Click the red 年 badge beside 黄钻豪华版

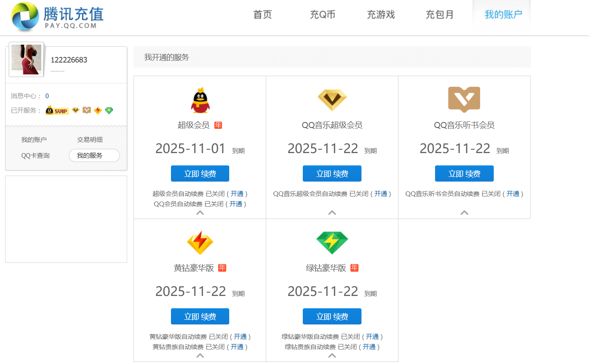[222, 268]
